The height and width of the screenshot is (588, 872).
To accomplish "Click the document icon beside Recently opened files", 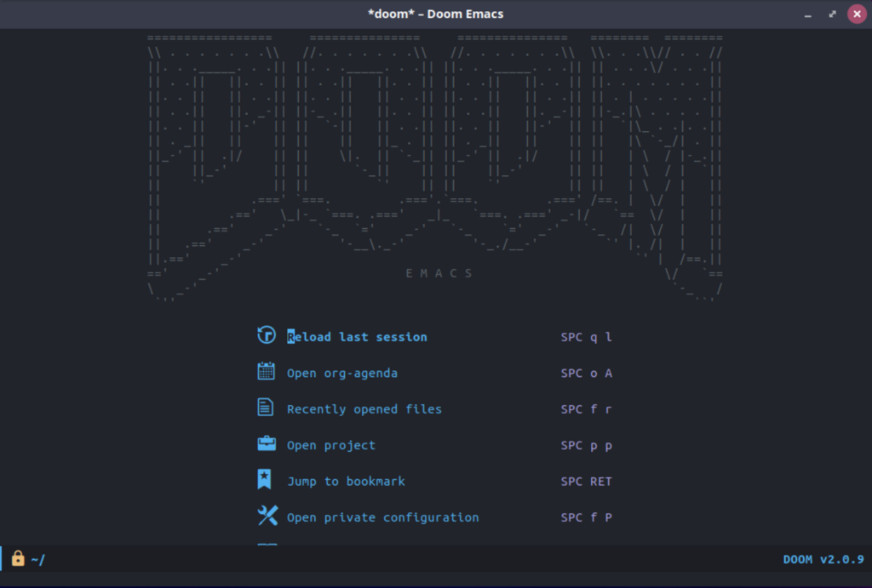I will 267,408.
